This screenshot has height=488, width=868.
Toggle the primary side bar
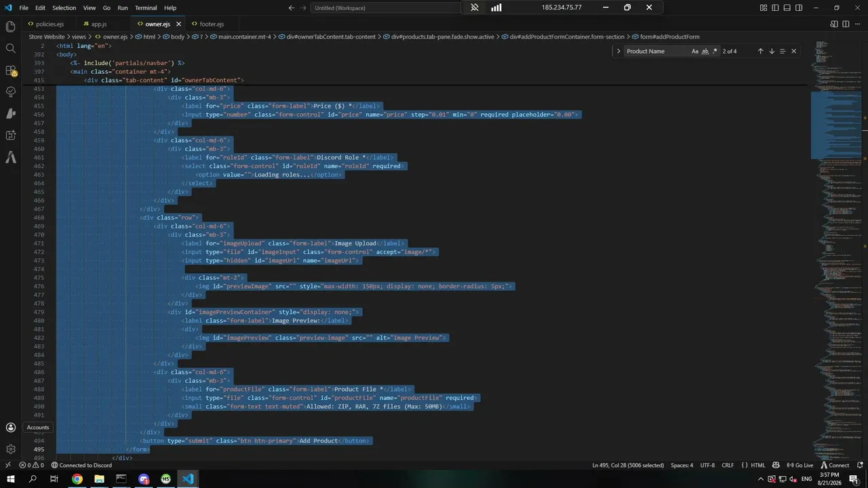tap(775, 8)
